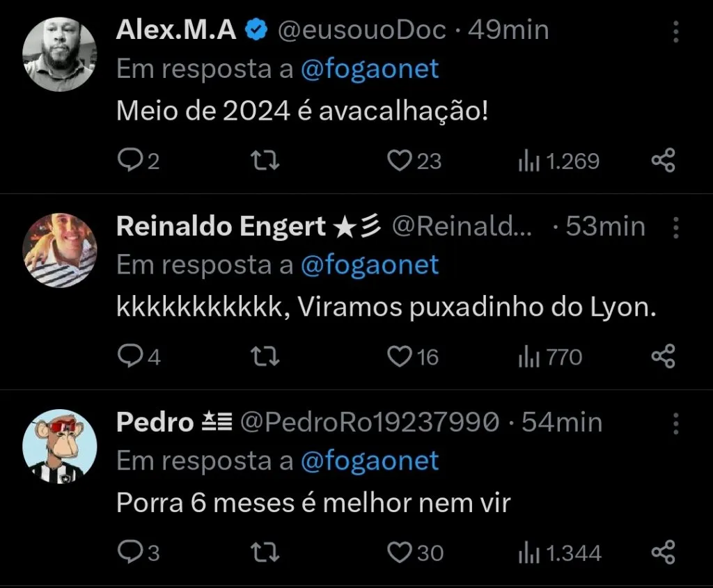Like Alex.M.A's reply
The height and width of the screenshot is (588, 713).
pos(398,160)
